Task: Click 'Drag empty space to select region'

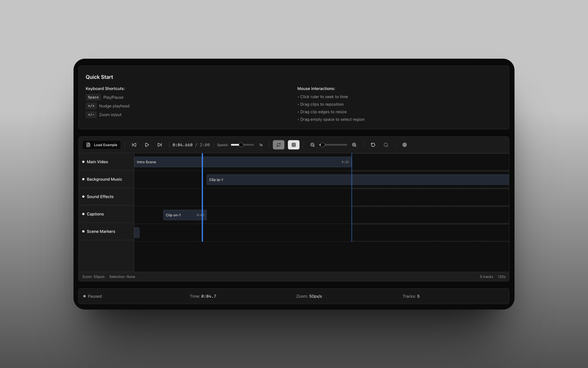Action: pyautogui.click(x=332, y=119)
